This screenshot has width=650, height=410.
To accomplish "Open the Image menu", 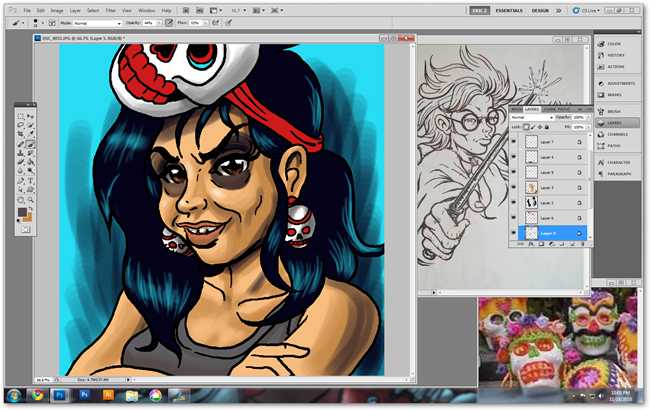I will point(57,10).
